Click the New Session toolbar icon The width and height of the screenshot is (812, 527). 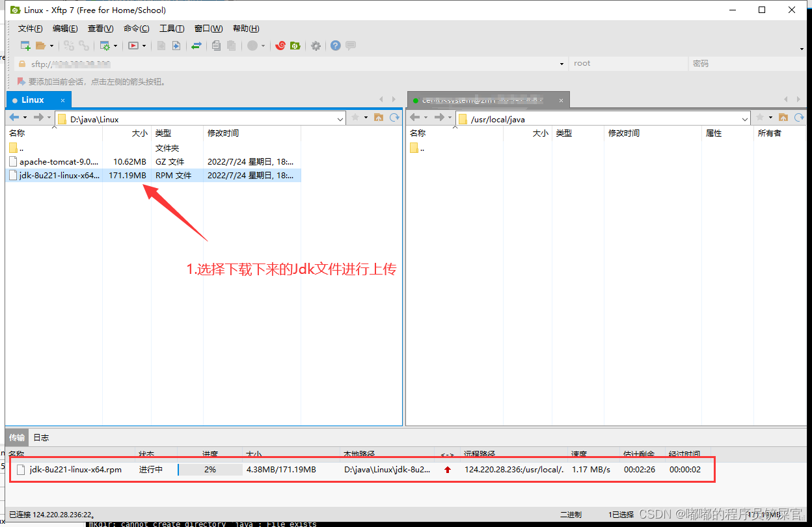click(x=25, y=46)
